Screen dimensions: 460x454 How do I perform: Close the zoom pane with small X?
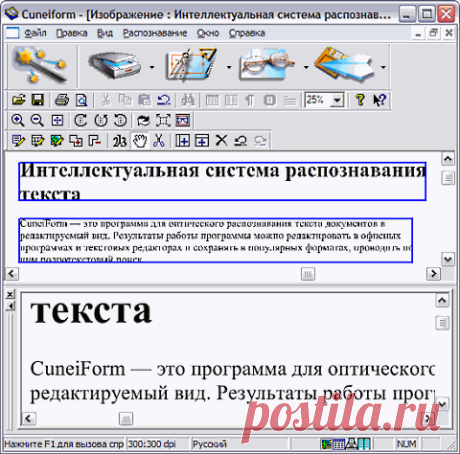point(10,294)
